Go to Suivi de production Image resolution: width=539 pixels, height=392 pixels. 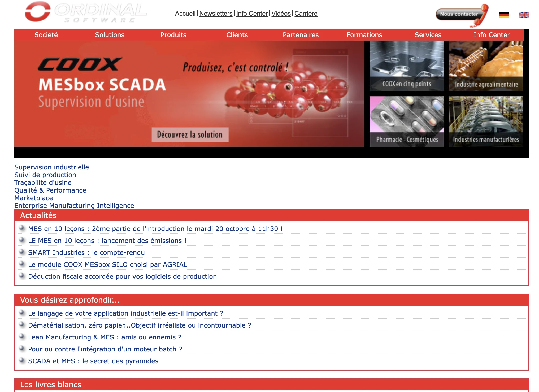(x=45, y=175)
